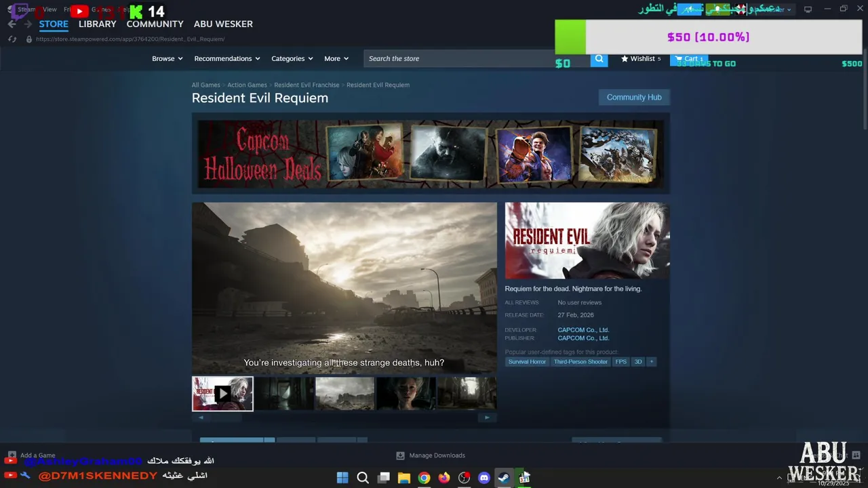The width and height of the screenshot is (868, 488).
Task: Select the Third-Person Shooter tag
Action: (580, 362)
